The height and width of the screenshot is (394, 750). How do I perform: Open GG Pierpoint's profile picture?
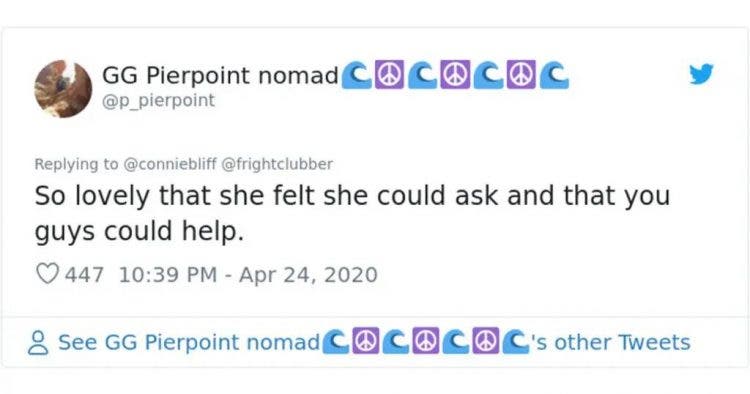tap(63, 89)
